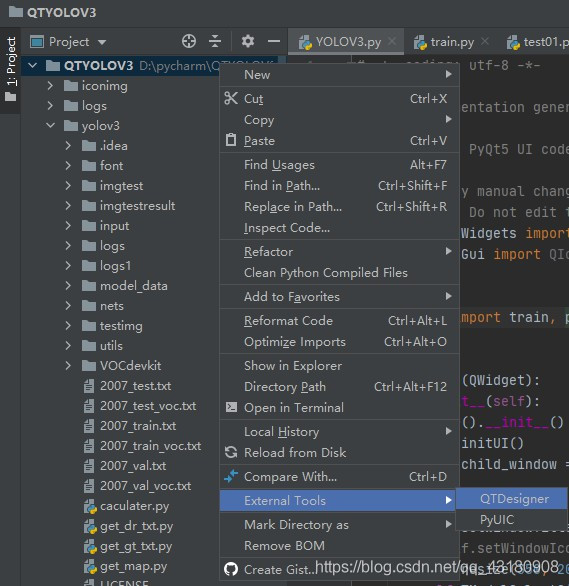Click the terminal icon beside Open in Terminal

(231, 407)
